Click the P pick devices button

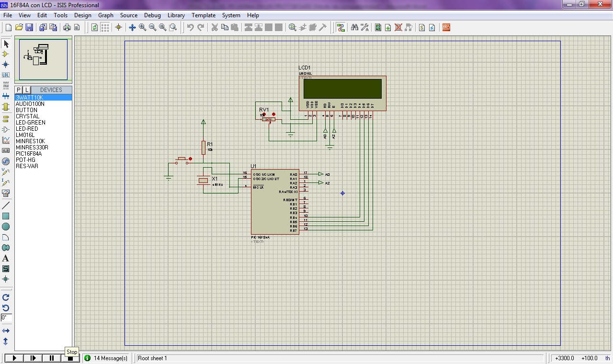(x=19, y=90)
